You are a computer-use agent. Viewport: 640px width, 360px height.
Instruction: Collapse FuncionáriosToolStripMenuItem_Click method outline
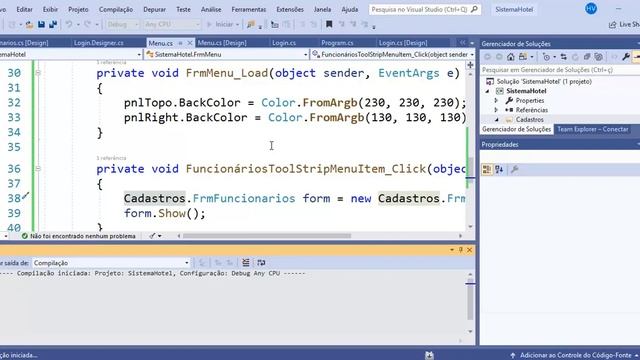click(38, 169)
